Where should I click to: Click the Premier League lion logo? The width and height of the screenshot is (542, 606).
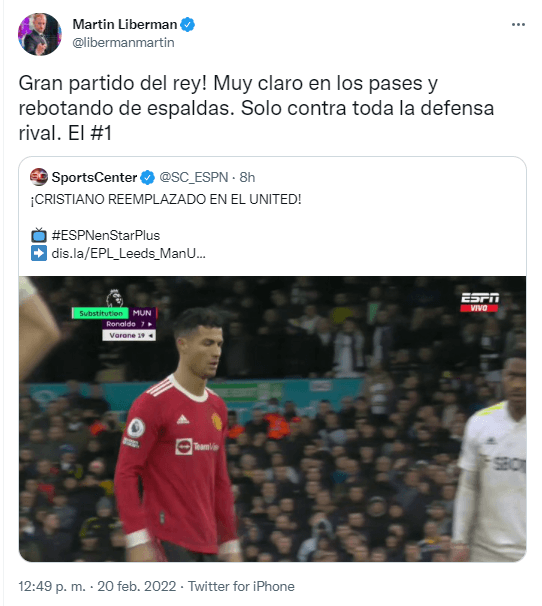(114, 298)
